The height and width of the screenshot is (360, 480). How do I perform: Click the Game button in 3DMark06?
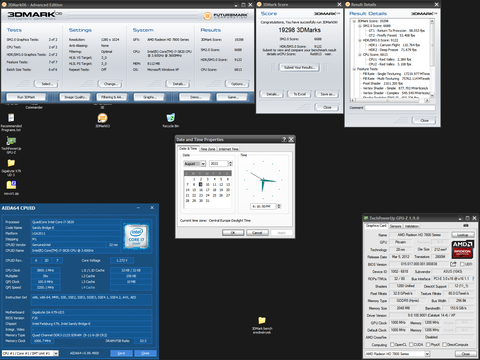click(232, 97)
